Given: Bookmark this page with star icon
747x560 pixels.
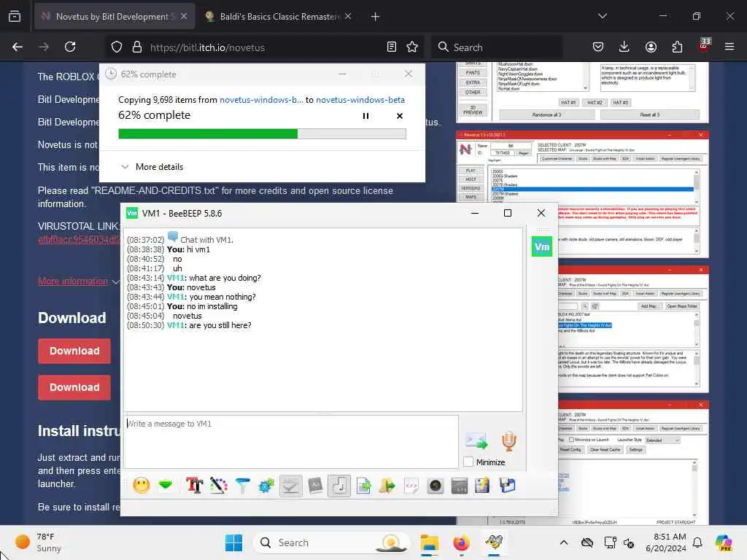Looking at the screenshot, I should pyautogui.click(x=412, y=47).
